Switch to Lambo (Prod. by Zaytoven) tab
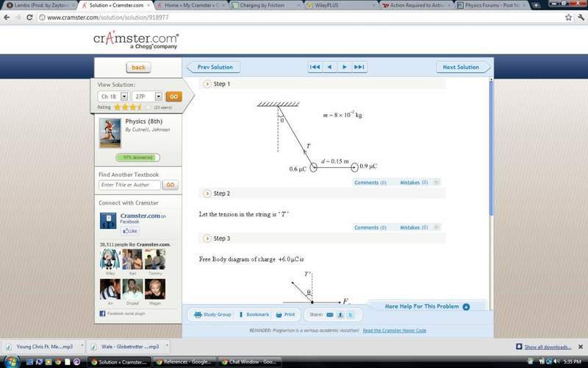This screenshot has width=588, height=368. coord(39,5)
